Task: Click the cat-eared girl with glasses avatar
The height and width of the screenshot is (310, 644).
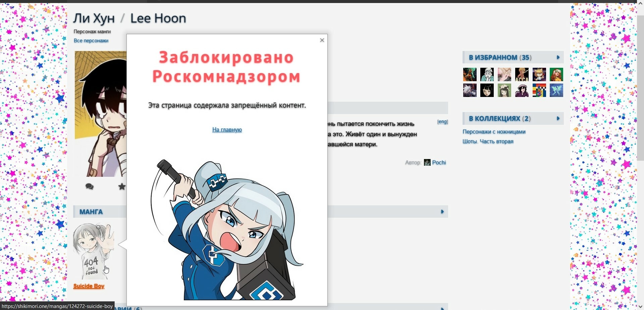Action: click(x=539, y=74)
